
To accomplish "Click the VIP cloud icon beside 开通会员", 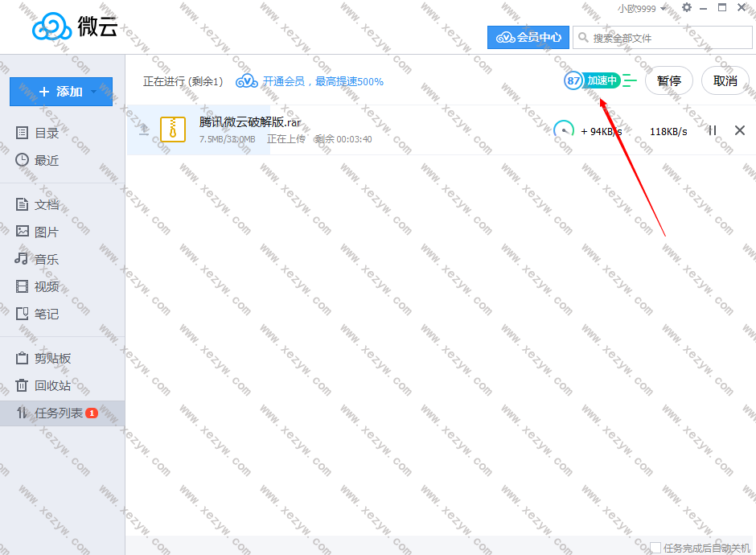I will pyautogui.click(x=246, y=81).
